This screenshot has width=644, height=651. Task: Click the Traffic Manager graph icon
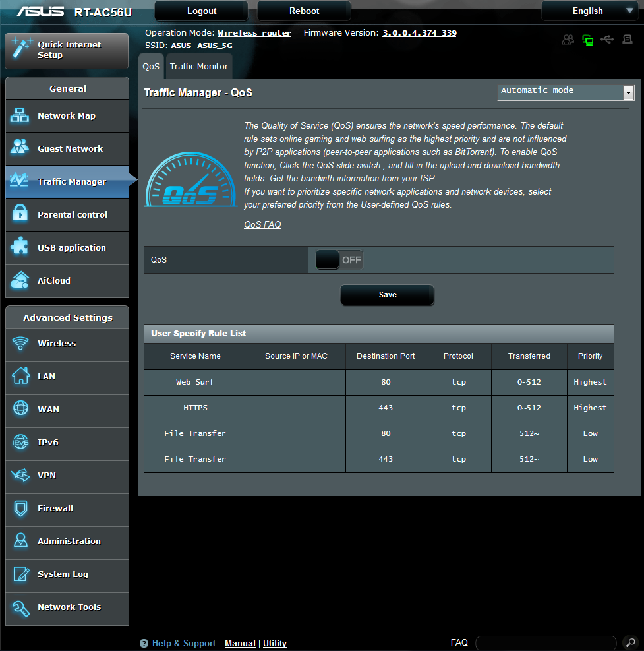click(x=20, y=180)
